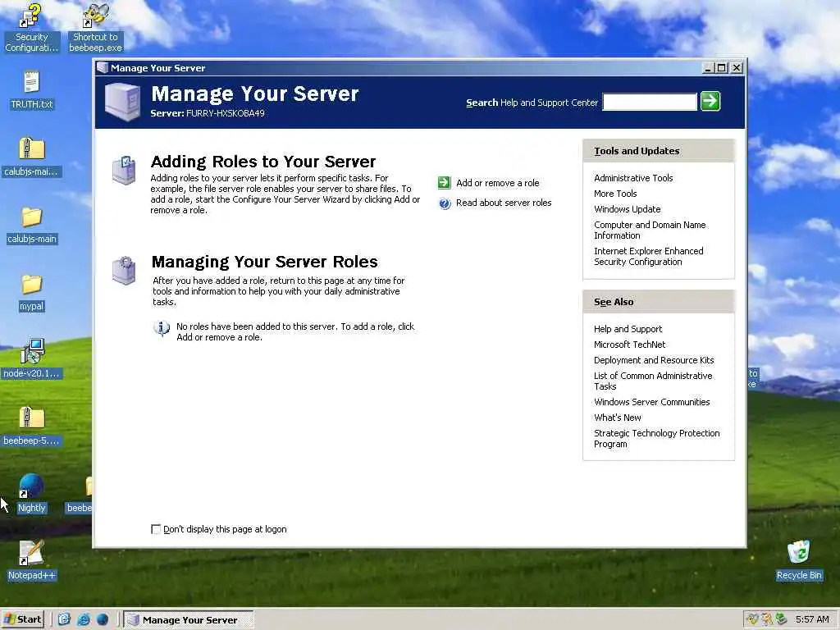Open the What's New link

coord(617,418)
